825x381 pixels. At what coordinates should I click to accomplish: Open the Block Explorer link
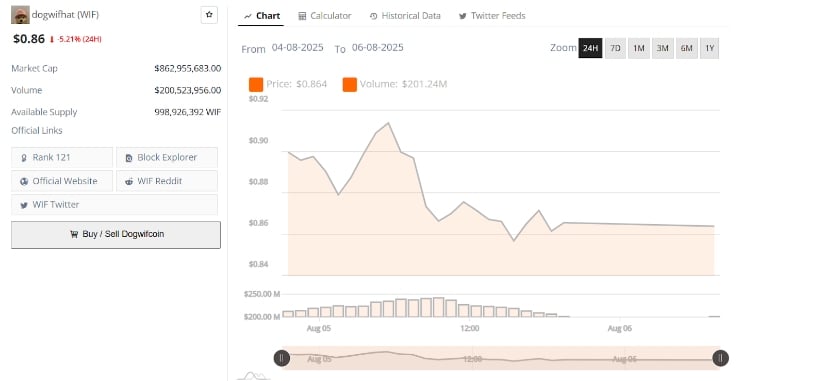click(x=167, y=157)
